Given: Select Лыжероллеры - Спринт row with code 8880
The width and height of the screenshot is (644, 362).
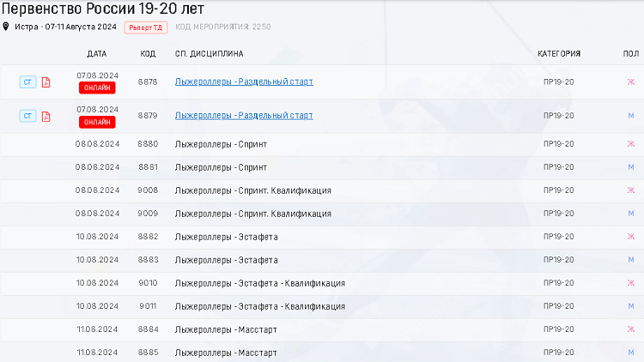Looking at the screenshot, I should pyautogui.click(x=322, y=144).
